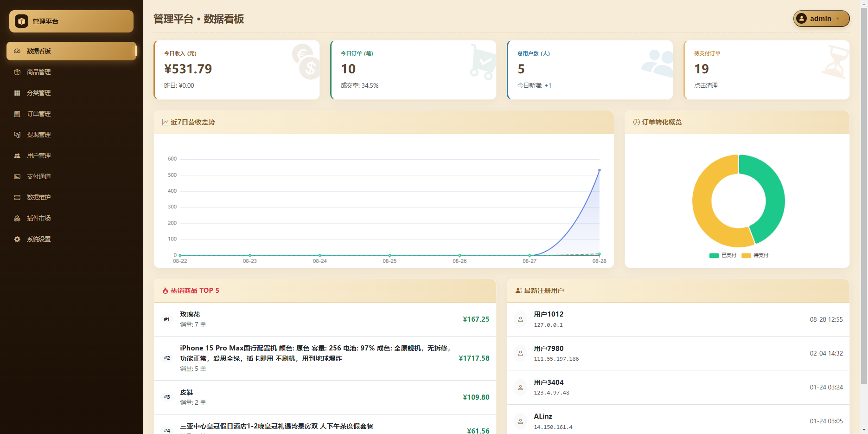Image resolution: width=868 pixels, height=434 pixels.
Task: Click the avatar icon of 用户3404
Action: [520, 387]
